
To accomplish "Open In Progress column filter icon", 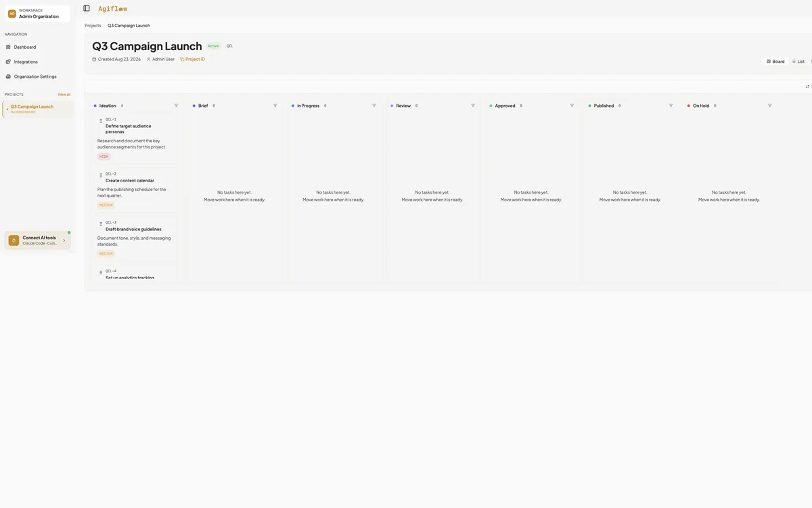I will 374,106.
